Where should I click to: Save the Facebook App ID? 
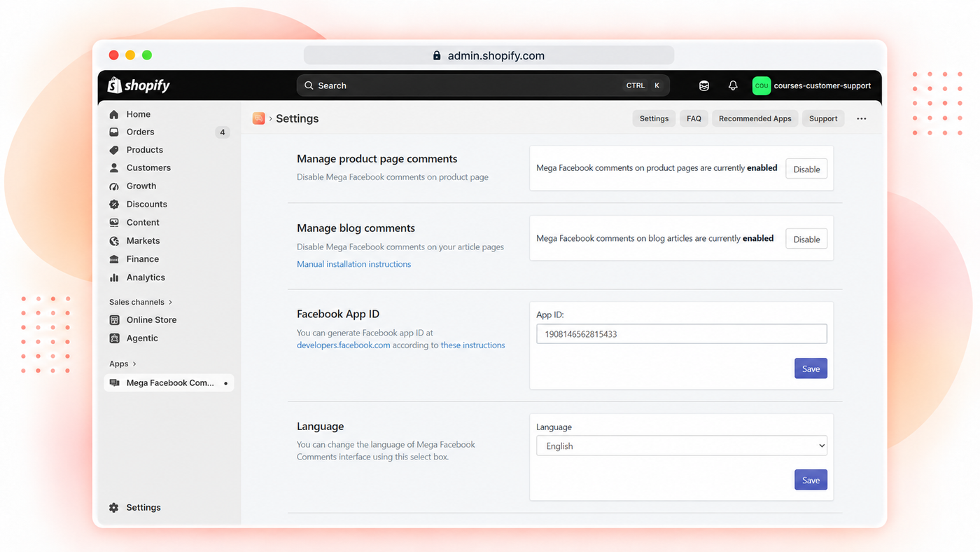(x=811, y=368)
